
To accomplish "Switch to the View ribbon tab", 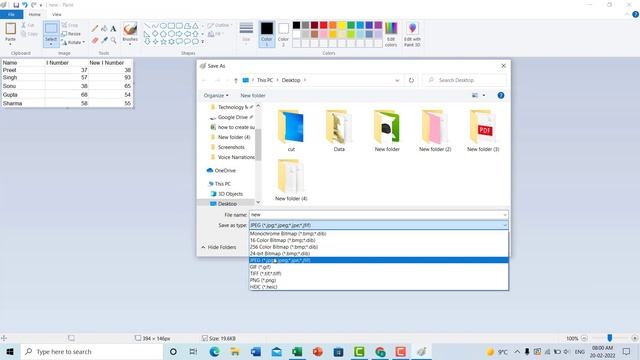I will (x=57, y=14).
